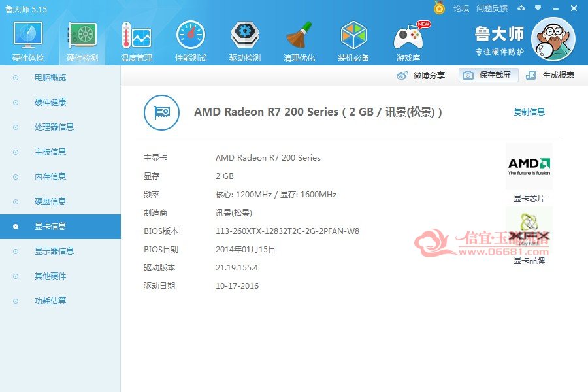Viewport: 588px width, 392px height.
Task: Click the graphics card icon in header
Action: tap(161, 112)
